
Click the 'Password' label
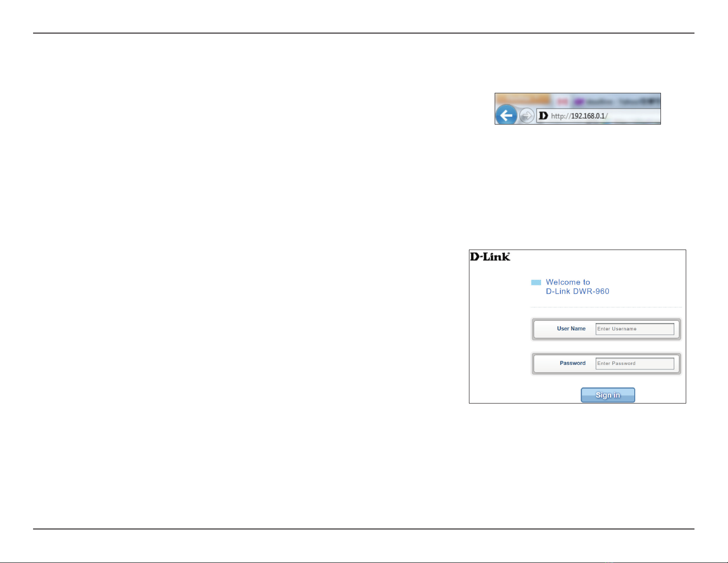572,363
